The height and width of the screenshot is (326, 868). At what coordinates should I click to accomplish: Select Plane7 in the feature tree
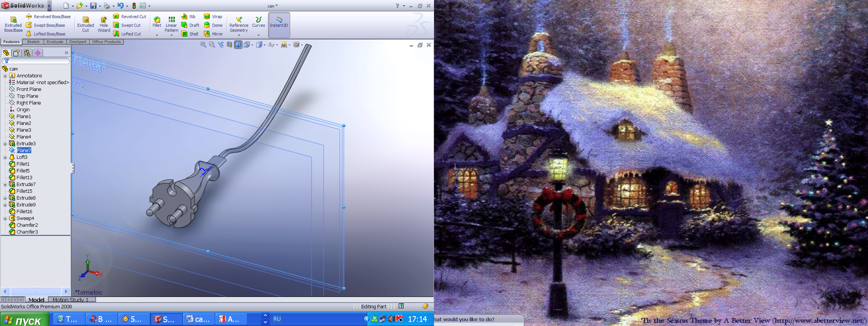(24, 151)
